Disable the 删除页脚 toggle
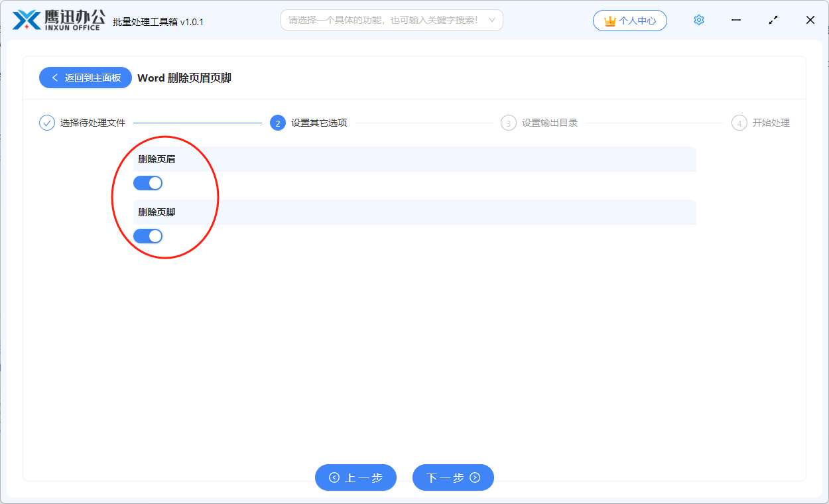Viewport: 829px width, 504px height. pyautogui.click(x=148, y=235)
